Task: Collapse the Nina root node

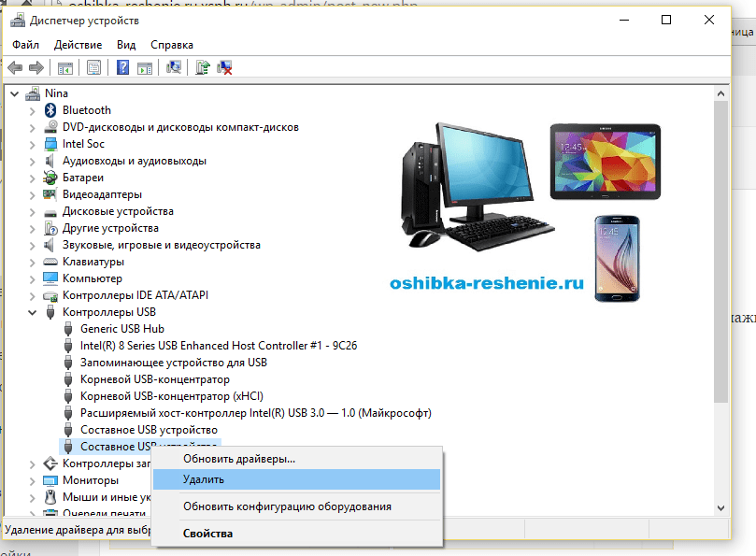Action: (x=14, y=93)
